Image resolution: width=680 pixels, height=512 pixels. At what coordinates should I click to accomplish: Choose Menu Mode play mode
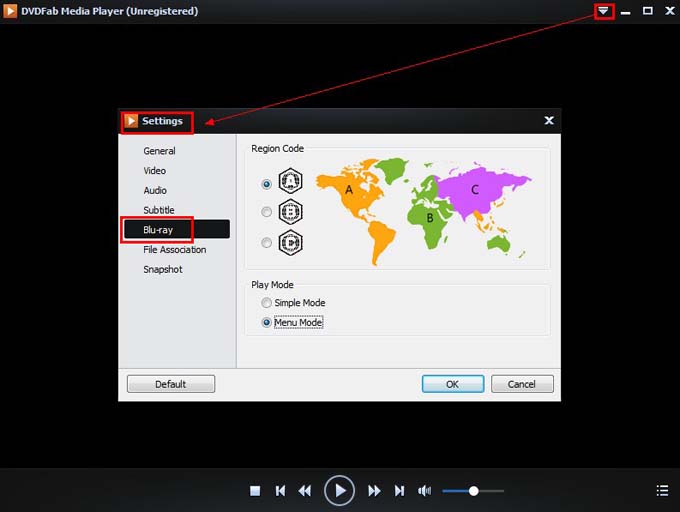point(292,323)
